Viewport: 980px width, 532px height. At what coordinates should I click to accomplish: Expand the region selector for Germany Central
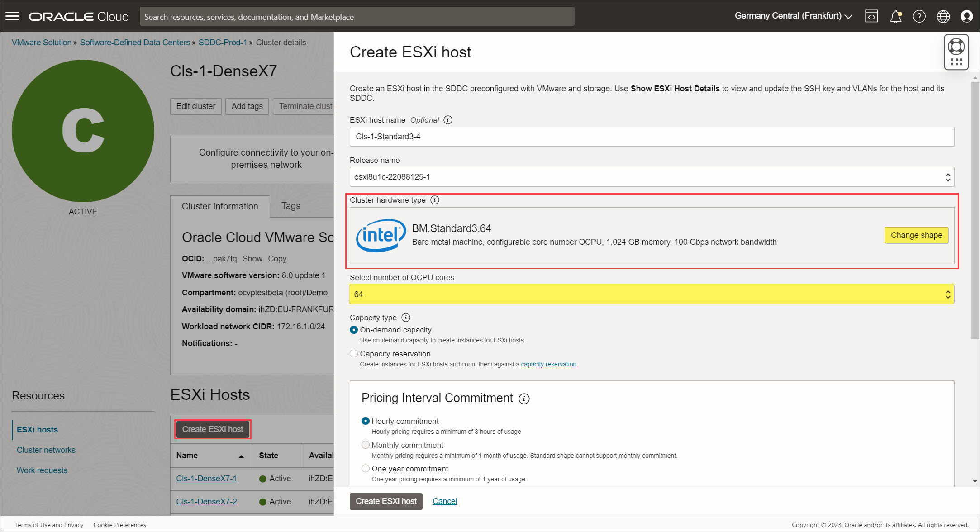tap(849, 16)
